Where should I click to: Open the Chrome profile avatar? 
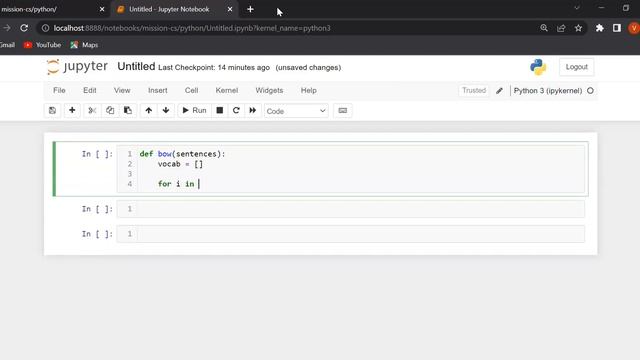[x=634, y=28]
